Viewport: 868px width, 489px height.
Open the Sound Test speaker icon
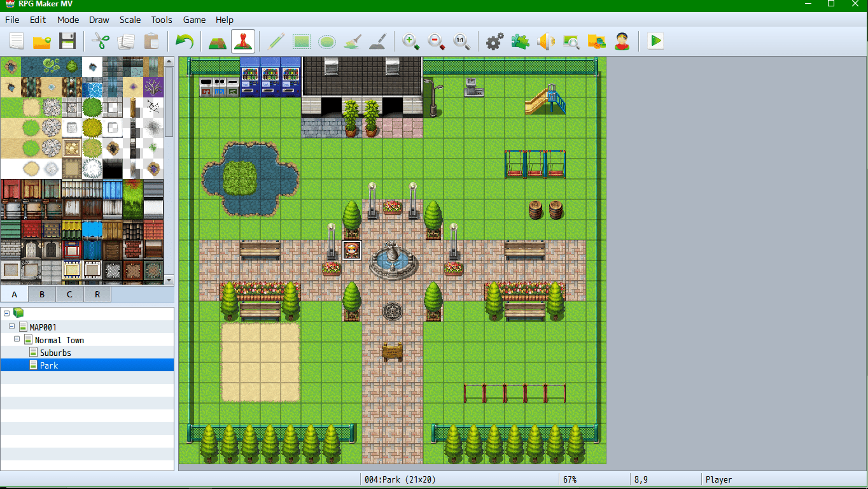[x=546, y=41]
